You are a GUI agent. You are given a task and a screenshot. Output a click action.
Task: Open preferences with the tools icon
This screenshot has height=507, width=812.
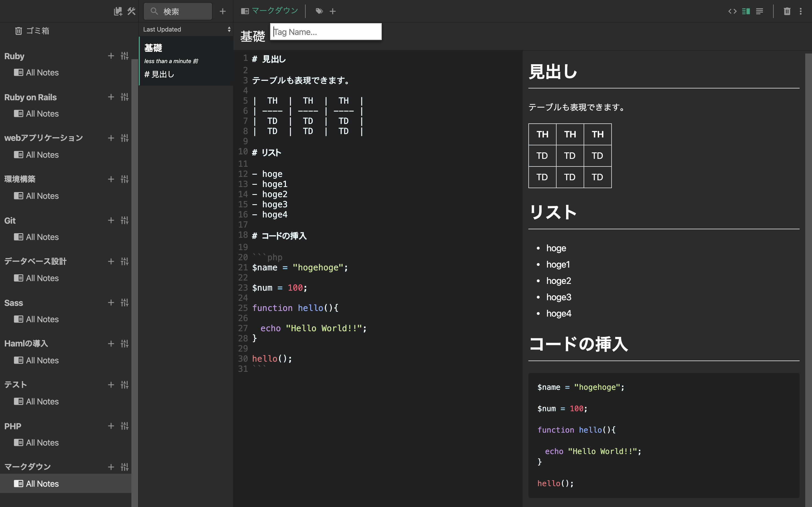point(131,11)
